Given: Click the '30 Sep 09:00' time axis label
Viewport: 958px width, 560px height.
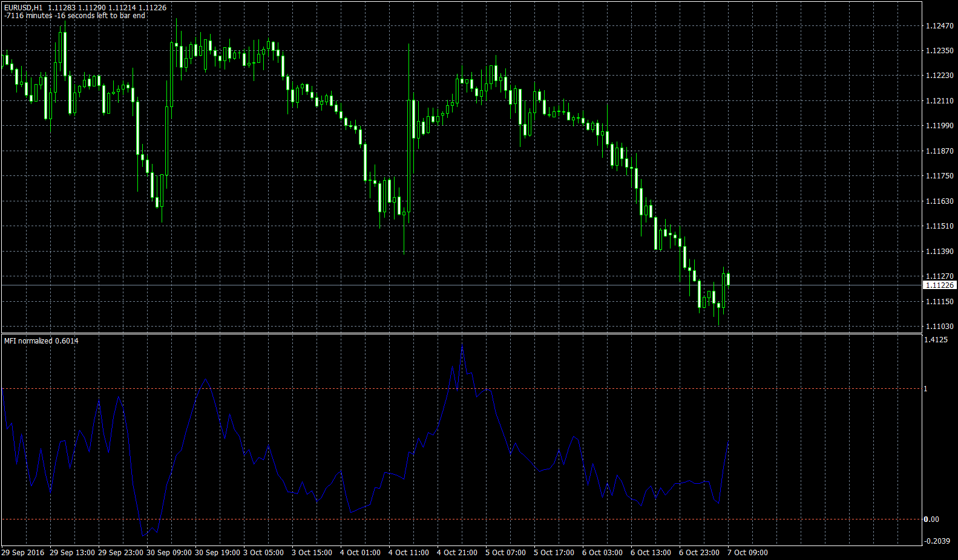Looking at the screenshot, I should pyautogui.click(x=169, y=553).
